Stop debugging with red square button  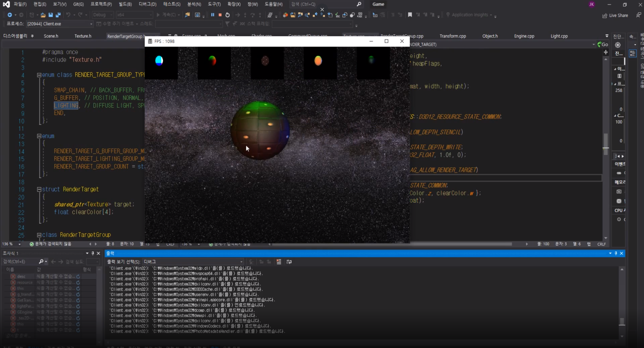pos(220,15)
